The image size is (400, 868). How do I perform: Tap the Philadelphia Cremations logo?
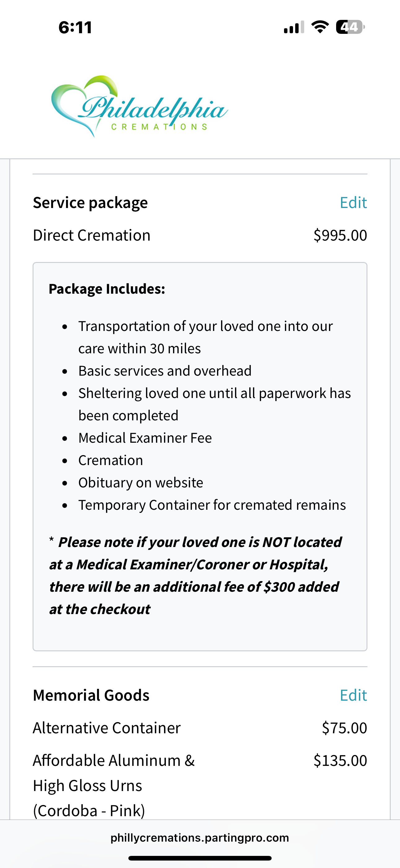pos(140,106)
